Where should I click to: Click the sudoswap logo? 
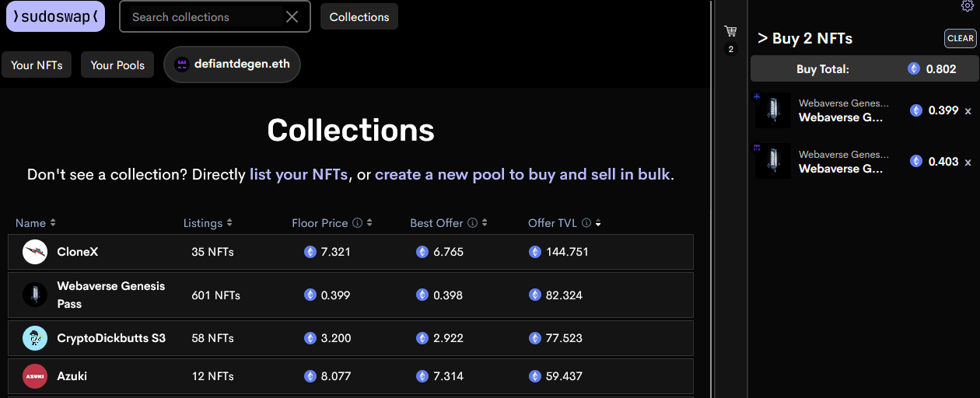[55, 16]
